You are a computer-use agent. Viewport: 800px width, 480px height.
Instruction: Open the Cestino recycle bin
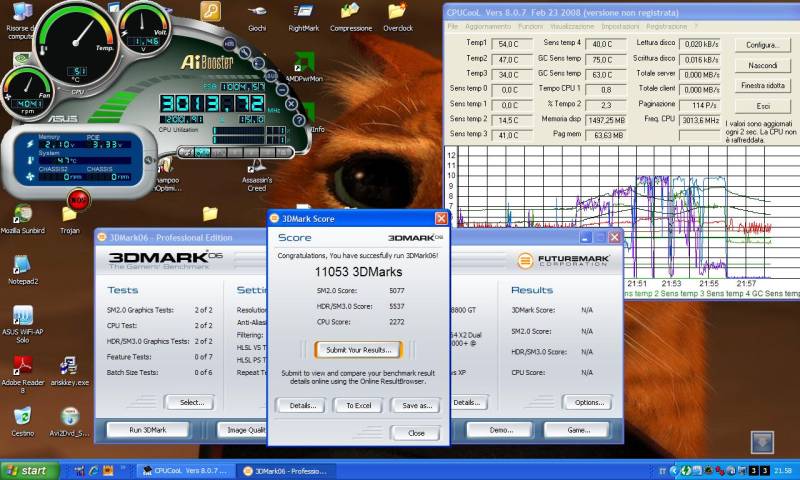coord(22,422)
